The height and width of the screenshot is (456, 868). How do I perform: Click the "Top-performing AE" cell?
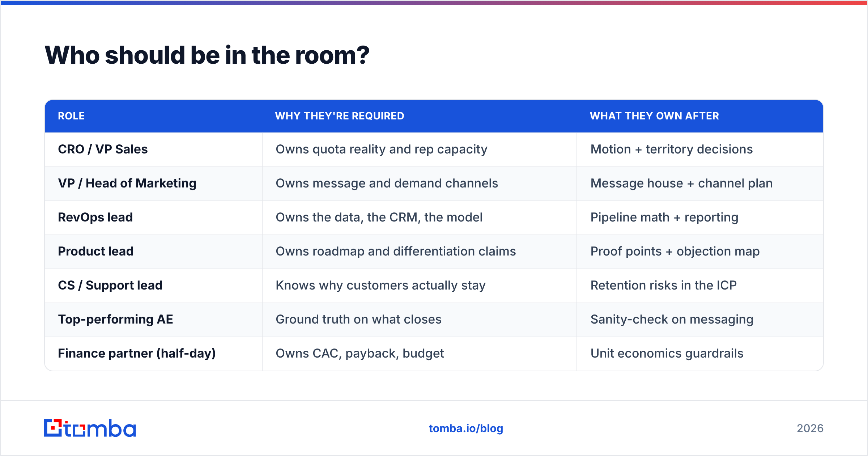tap(153, 320)
